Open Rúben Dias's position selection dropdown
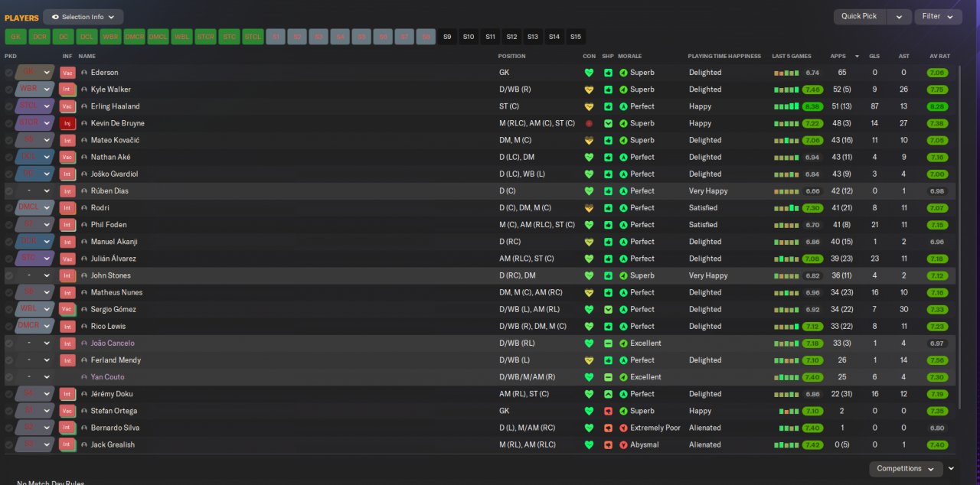 pyautogui.click(x=35, y=191)
